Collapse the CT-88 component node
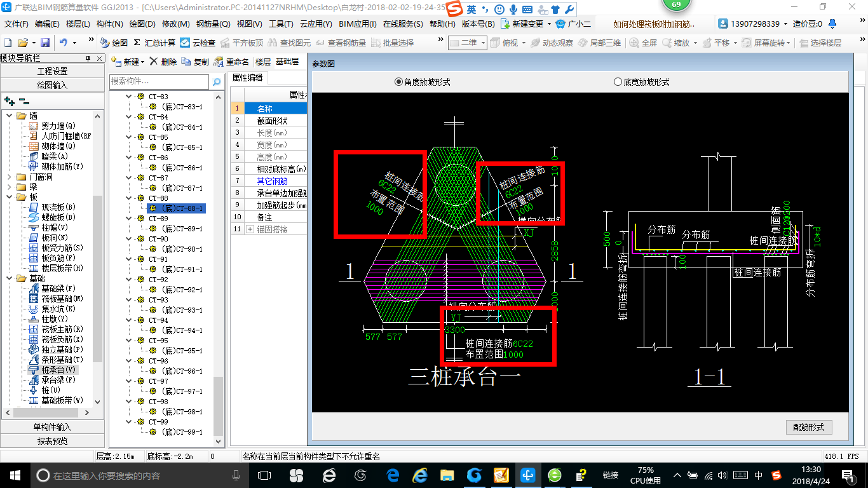868x488 pixels. click(x=129, y=198)
